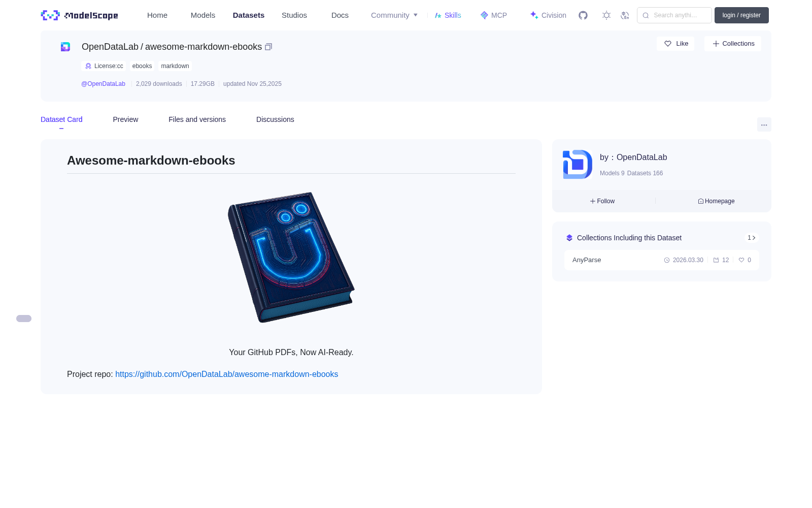Screen dimensions: 812x508
Task: Go to the Home nav item
Action: point(157,15)
